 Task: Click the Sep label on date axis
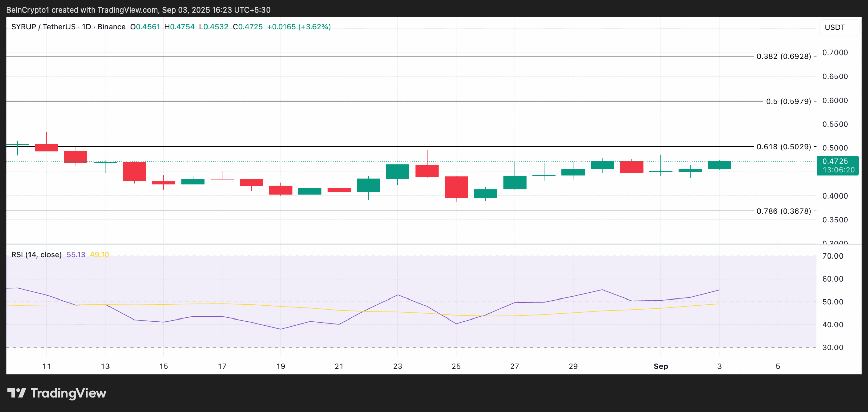(x=661, y=366)
